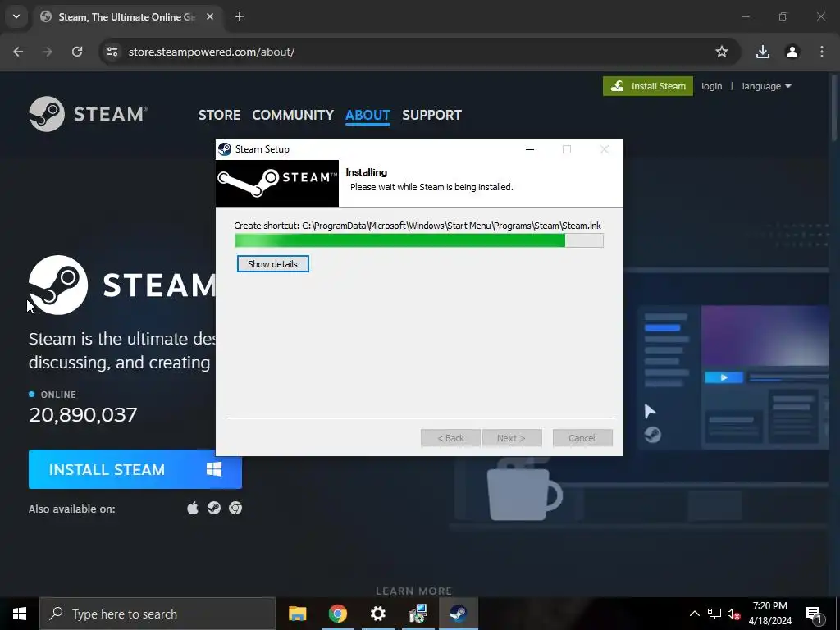Open the tab search dropdown arrow

click(x=16, y=16)
